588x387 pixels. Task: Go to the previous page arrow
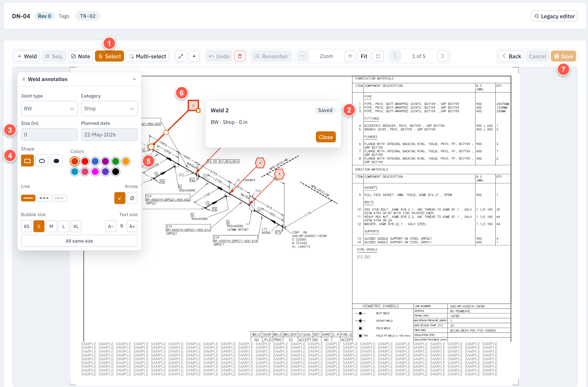pos(395,56)
